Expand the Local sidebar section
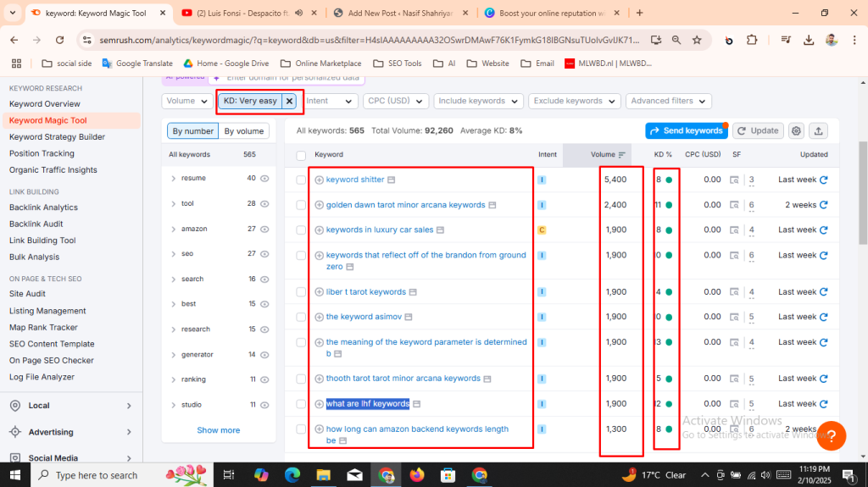Image resolution: width=868 pixels, height=487 pixels. [x=129, y=406]
